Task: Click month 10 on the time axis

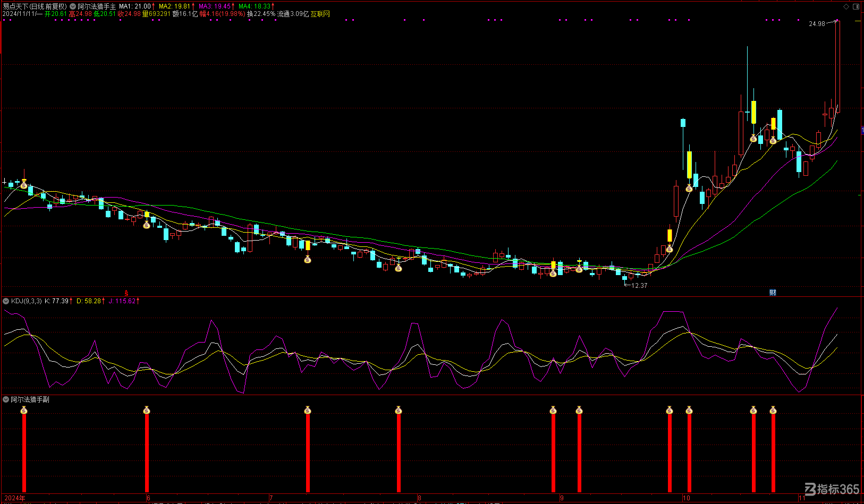Action: tap(687, 498)
